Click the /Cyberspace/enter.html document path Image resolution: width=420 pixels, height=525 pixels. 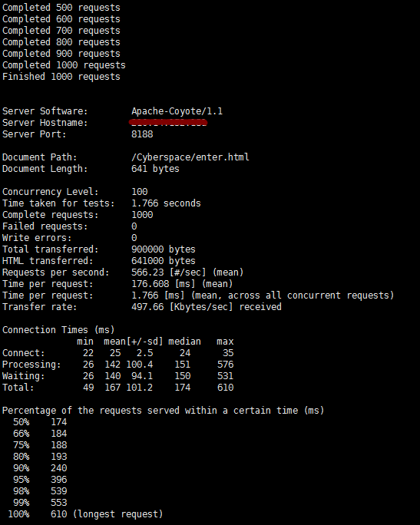(190, 157)
